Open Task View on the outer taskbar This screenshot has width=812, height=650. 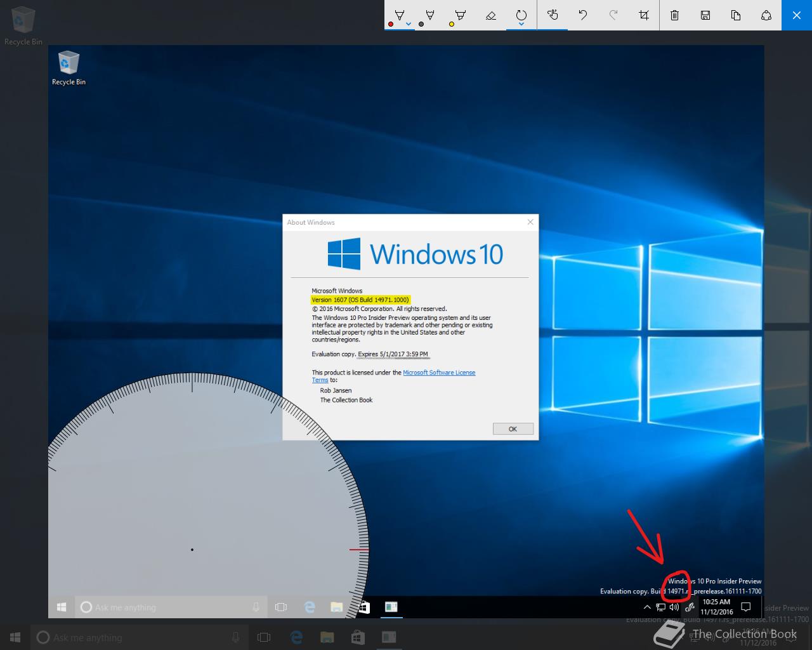coord(264,637)
